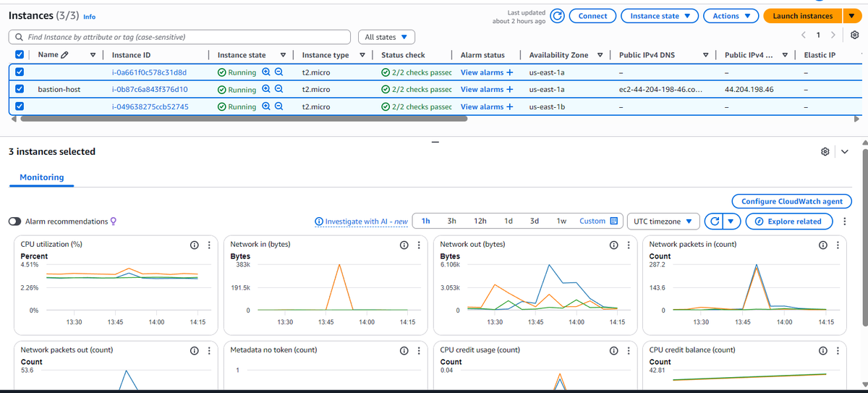Viewport: 868px width, 393px height.
Task: Refresh the monitoring charts
Action: pyautogui.click(x=715, y=221)
